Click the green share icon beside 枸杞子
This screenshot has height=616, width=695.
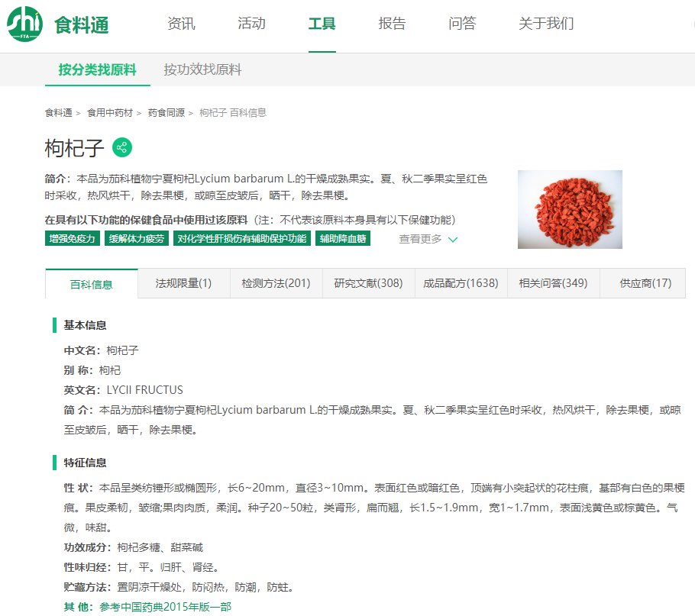click(122, 147)
